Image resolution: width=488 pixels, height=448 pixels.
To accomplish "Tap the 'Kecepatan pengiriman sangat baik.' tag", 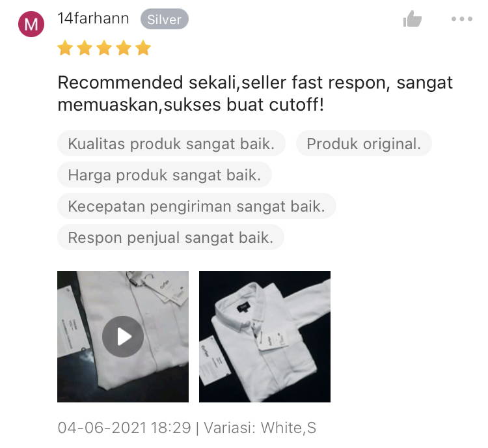I will [x=197, y=206].
